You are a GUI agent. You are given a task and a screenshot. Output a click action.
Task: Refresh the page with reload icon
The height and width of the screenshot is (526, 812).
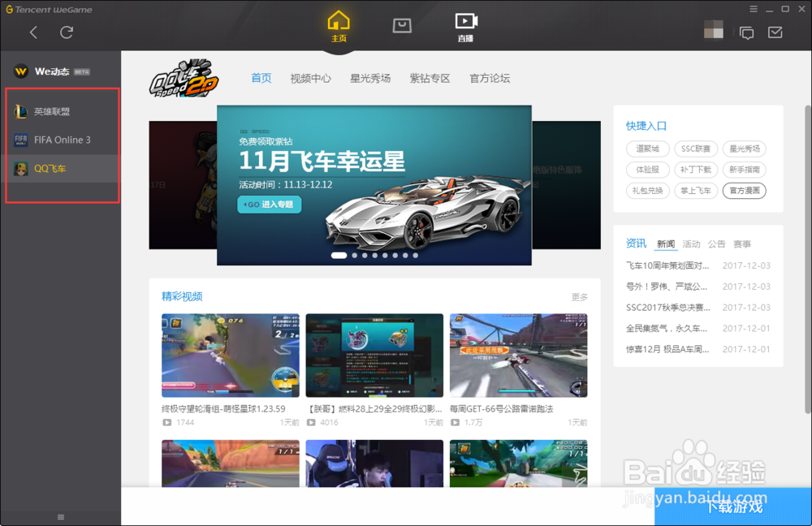coord(67,32)
